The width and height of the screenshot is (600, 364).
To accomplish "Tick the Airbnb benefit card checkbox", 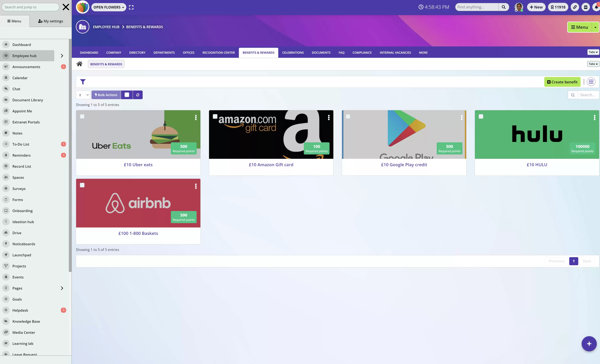I will tap(82, 185).
